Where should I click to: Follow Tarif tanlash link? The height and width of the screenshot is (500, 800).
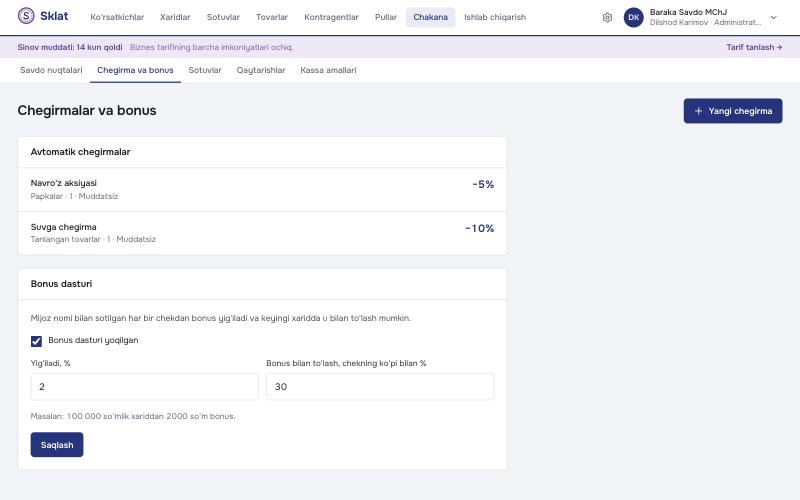(x=754, y=47)
